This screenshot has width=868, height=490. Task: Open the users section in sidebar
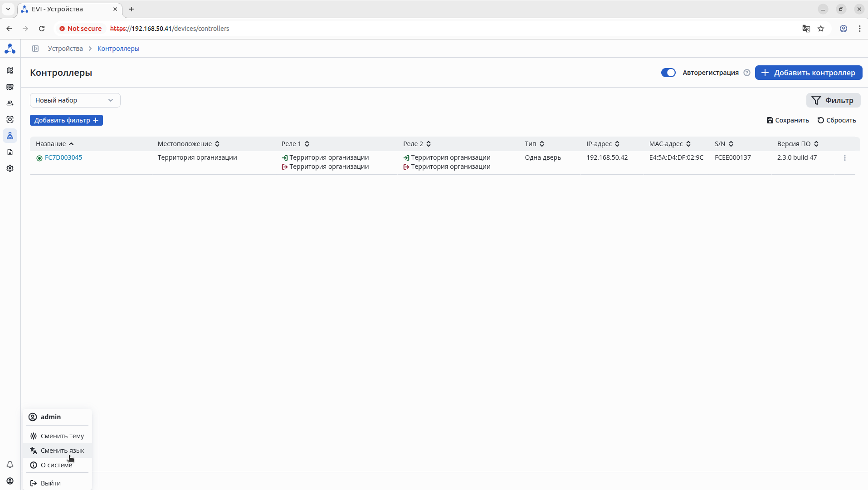[10, 103]
